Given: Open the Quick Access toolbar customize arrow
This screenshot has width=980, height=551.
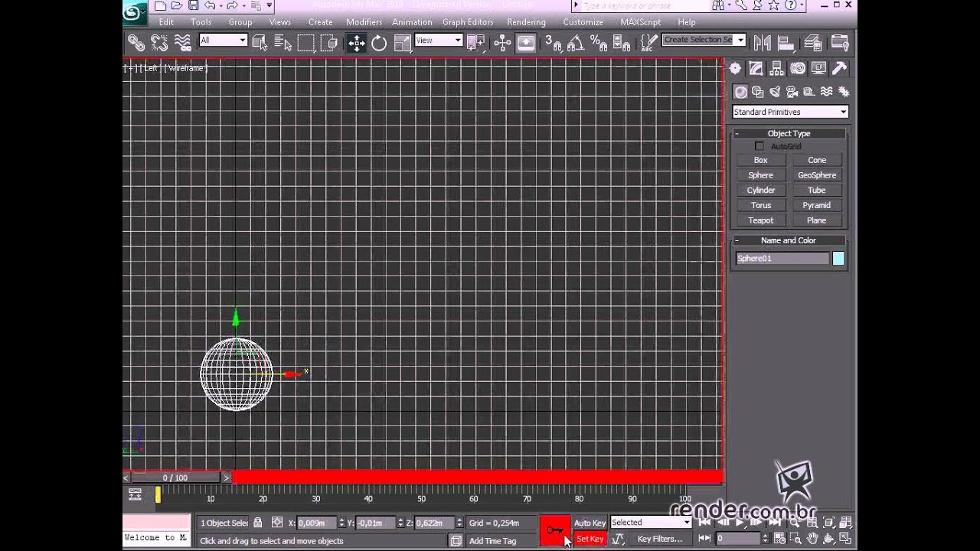Looking at the screenshot, I should point(270,6).
